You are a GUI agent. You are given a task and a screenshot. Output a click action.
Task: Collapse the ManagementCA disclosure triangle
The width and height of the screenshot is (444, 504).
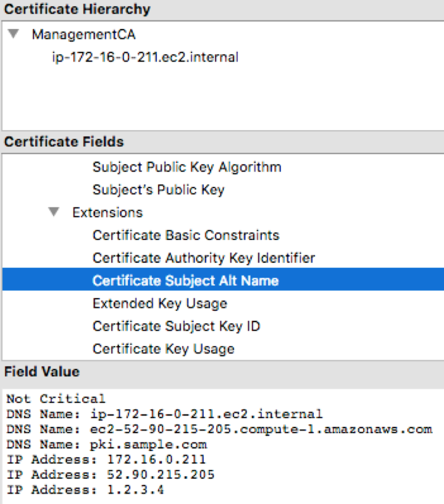[x=14, y=35]
